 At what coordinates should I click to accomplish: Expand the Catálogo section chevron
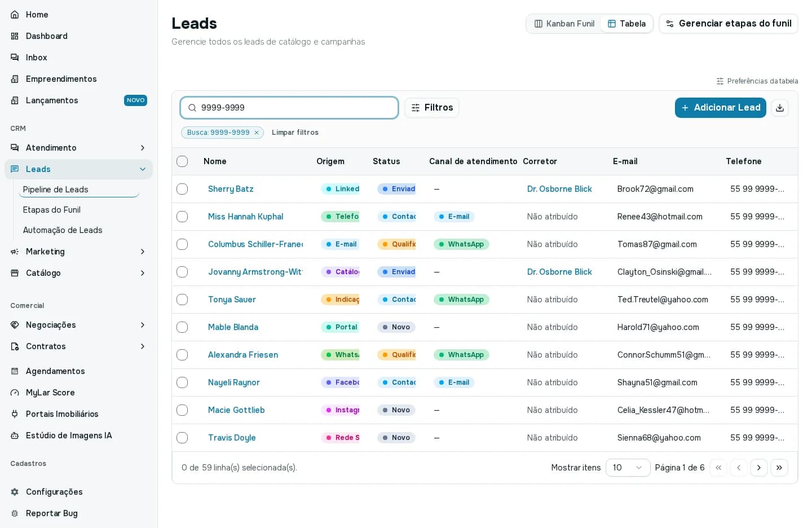pos(143,273)
